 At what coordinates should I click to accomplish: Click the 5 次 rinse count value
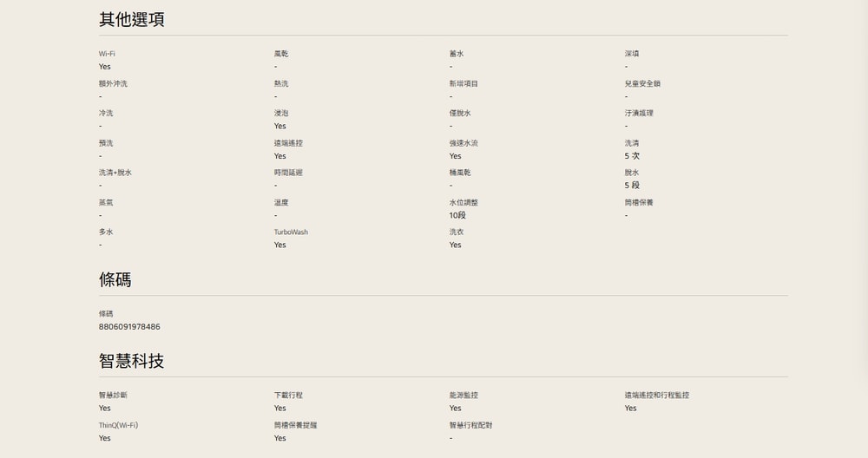point(632,156)
